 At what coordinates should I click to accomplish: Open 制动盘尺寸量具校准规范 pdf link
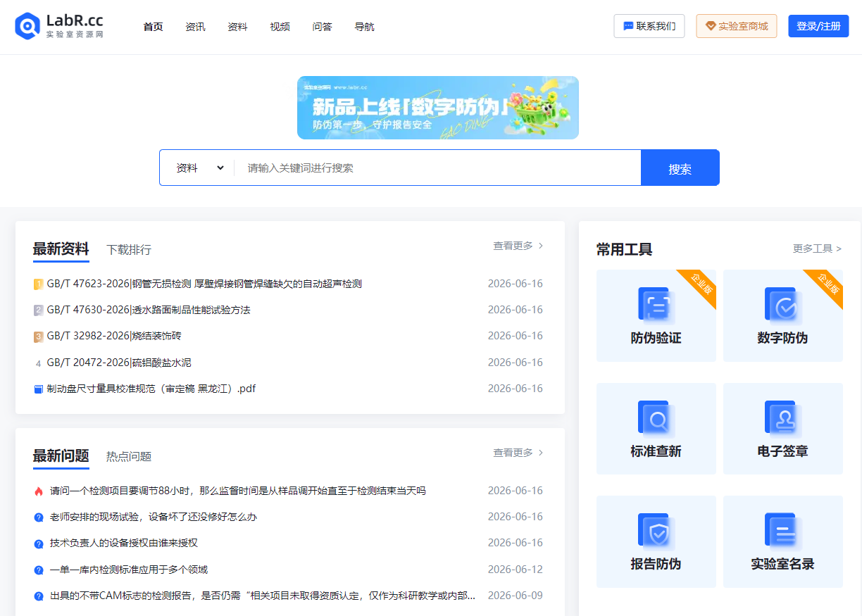(151, 389)
